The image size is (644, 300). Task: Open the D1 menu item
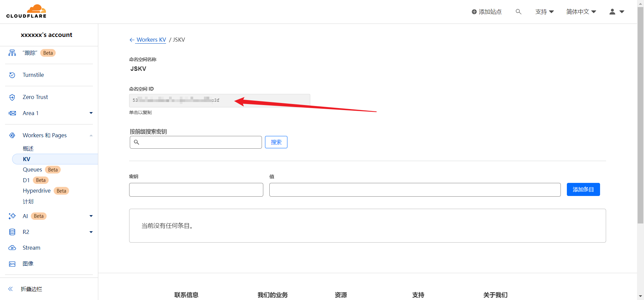tap(26, 180)
